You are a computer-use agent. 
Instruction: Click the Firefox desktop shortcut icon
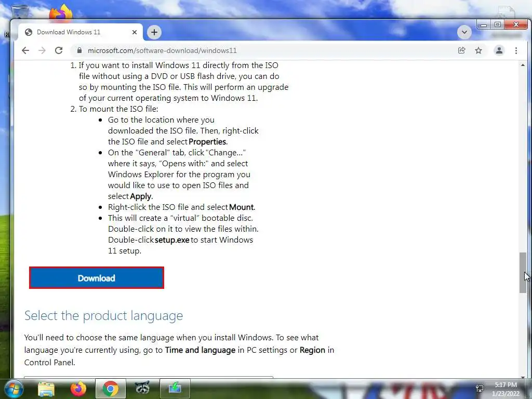61,12
